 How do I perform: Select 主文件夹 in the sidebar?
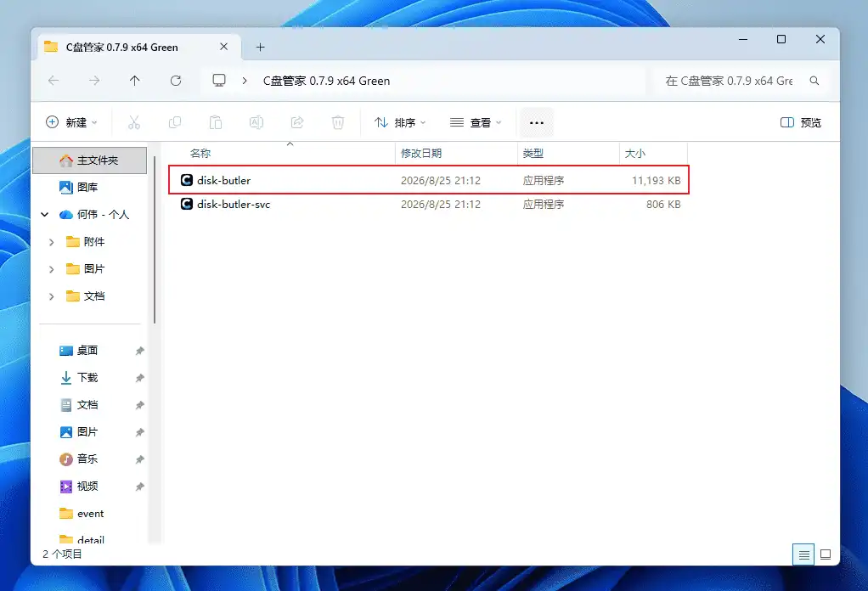click(90, 160)
